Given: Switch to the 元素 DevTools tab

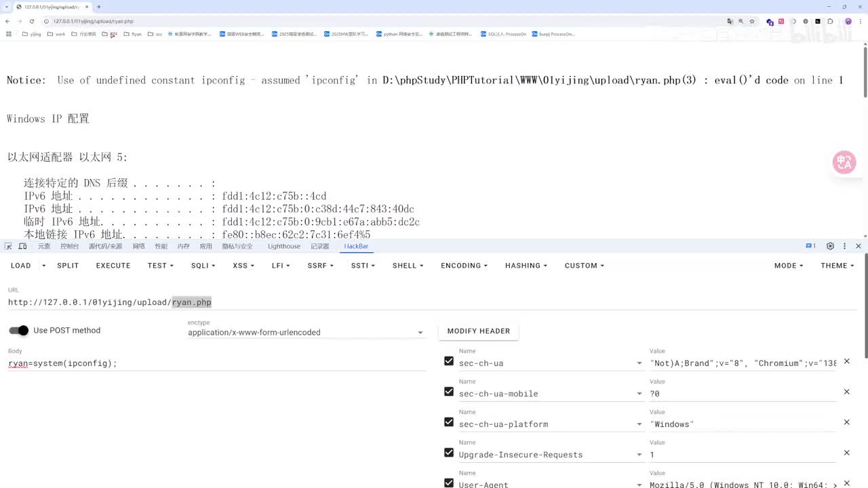Looking at the screenshot, I should 44,246.
